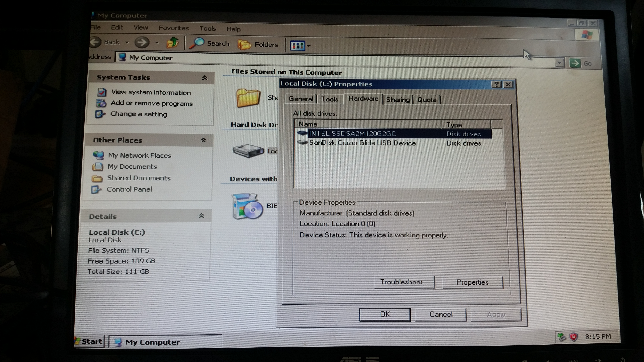Click the Help question mark button
The height and width of the screenshot is (362, 644).
click(x=496, y=84)
